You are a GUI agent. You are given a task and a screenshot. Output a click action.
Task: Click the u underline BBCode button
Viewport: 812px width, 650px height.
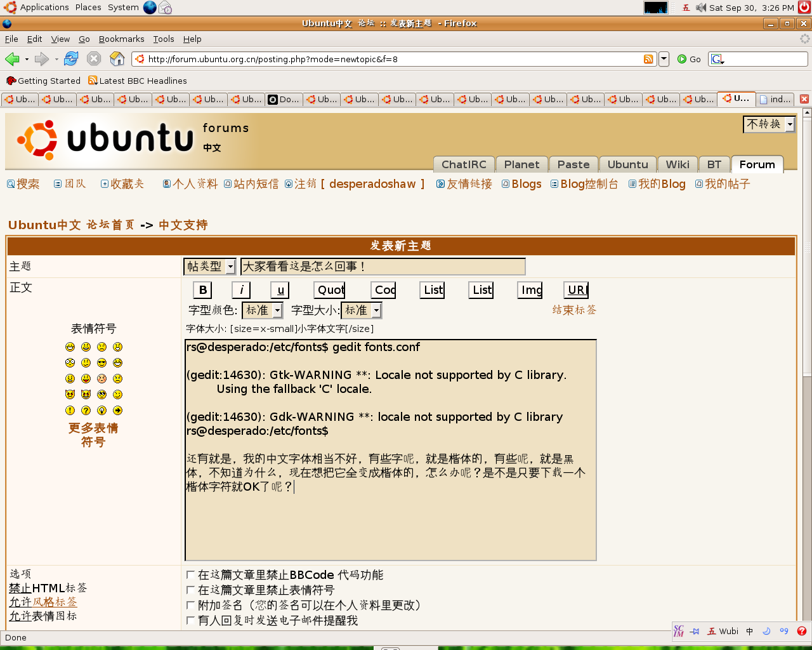pos(280,290)
